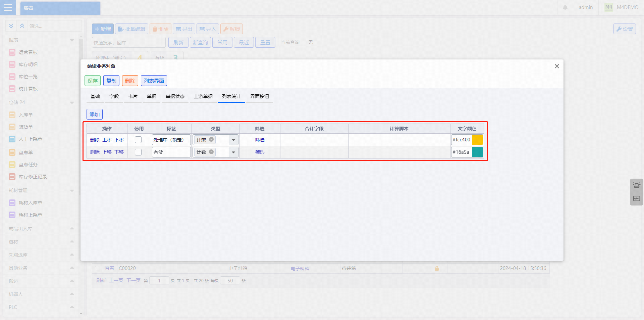Click the notification bell icon

click(565, 7)
